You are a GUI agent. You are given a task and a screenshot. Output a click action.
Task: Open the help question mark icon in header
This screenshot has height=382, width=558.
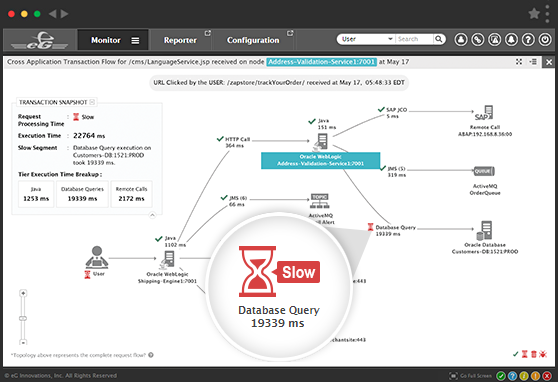[x=528, y=39]
